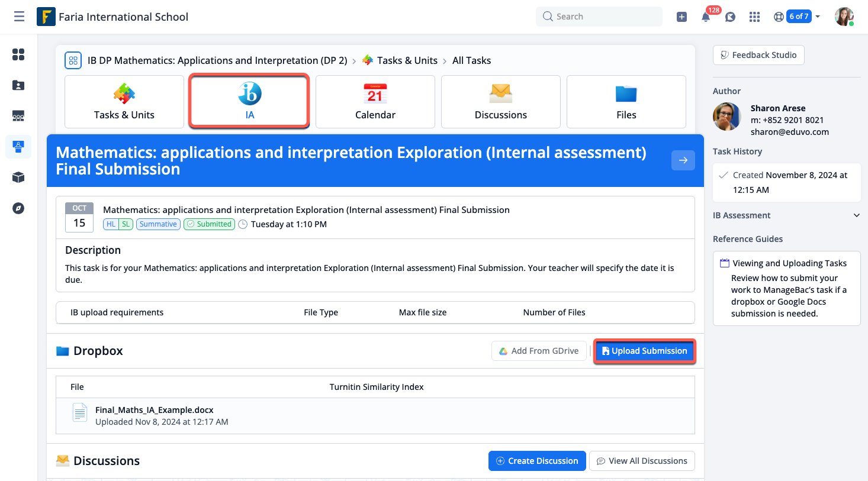Open the hamburger navigation menu
868x481 pixels.
coord(19,17)
